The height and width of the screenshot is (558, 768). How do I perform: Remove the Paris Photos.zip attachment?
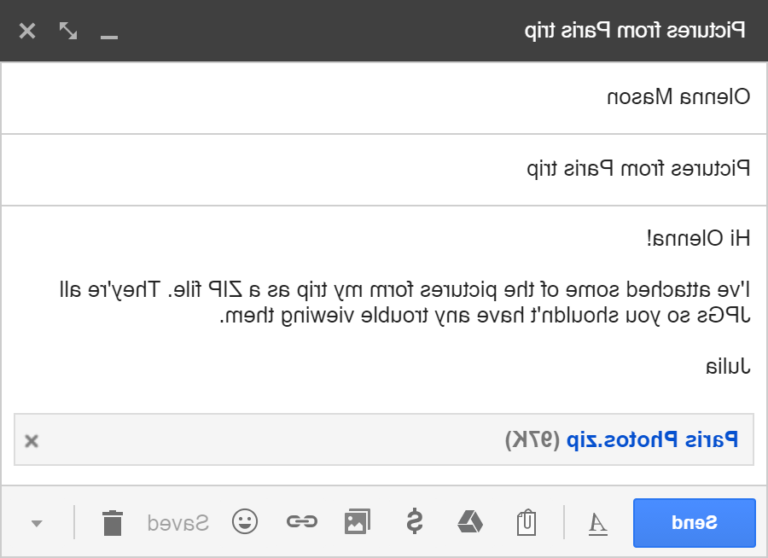click(x=31, y=441)
